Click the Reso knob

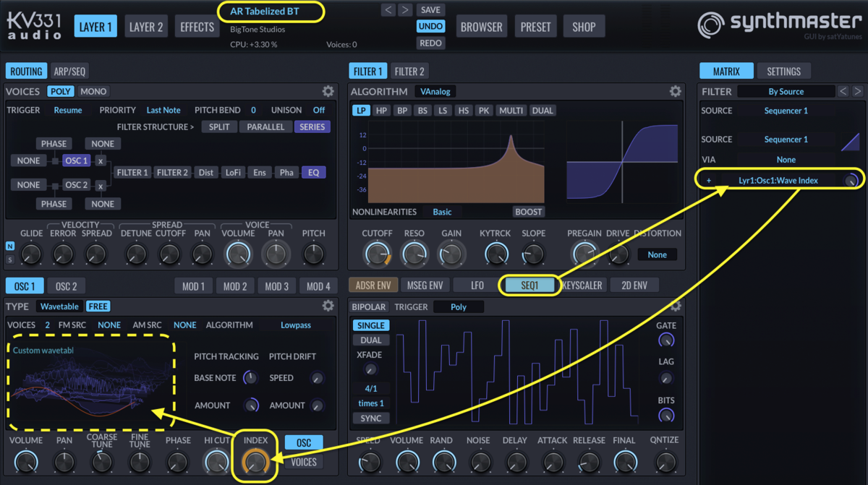click(414, 254)
